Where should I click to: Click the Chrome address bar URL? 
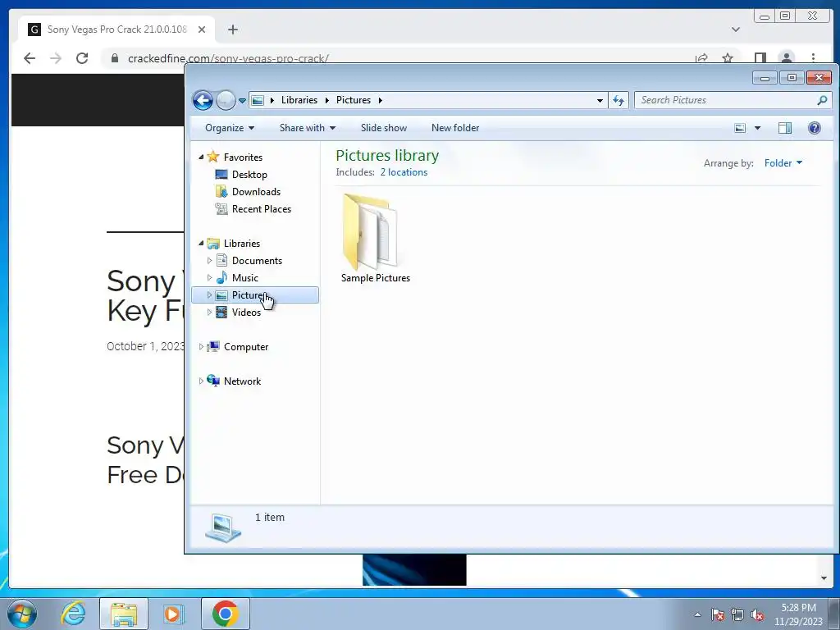pos(228,58)
